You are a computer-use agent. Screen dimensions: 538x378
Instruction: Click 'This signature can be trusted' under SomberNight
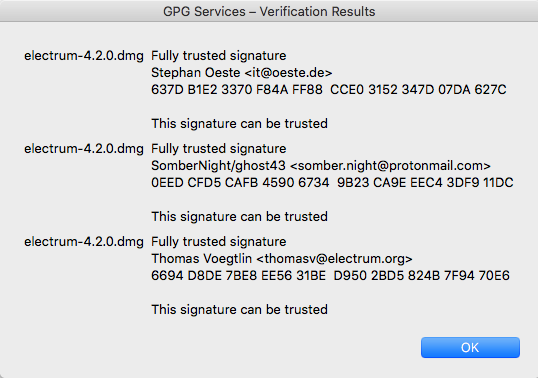pyautogui.click(x=239, y=216)
